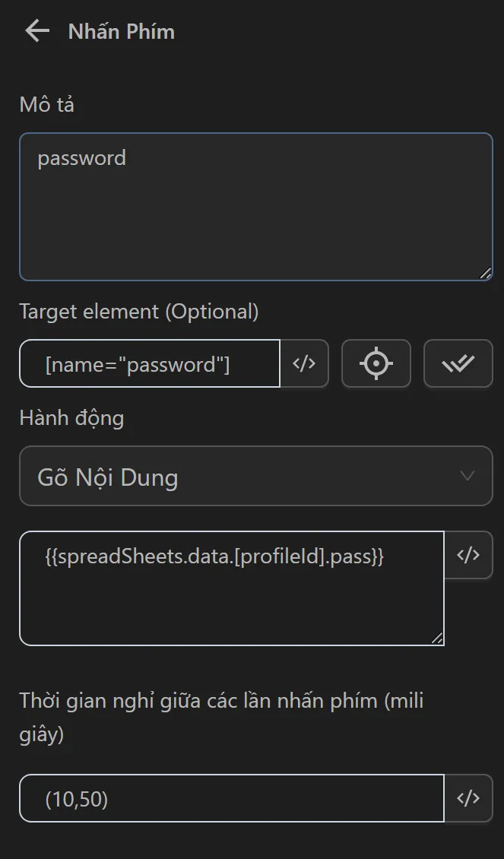Click the double-checkmark verify selector icon

click(458, 363)
